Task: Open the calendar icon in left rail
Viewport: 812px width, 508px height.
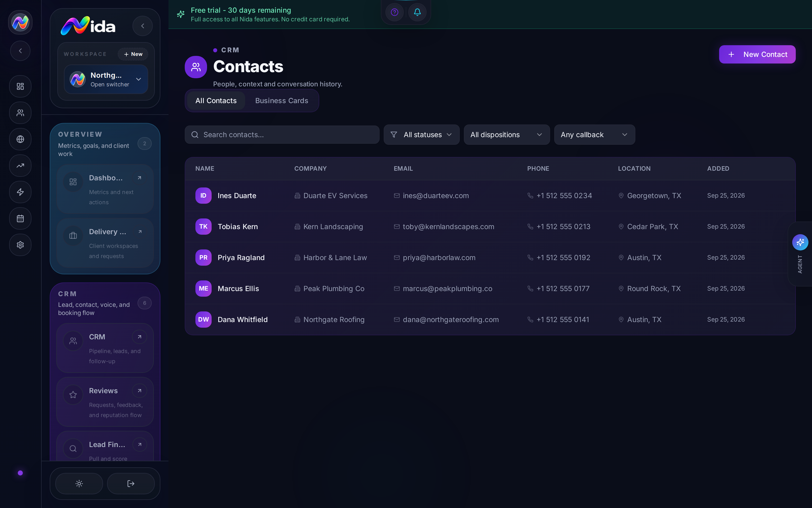Action: pos(20,218)
